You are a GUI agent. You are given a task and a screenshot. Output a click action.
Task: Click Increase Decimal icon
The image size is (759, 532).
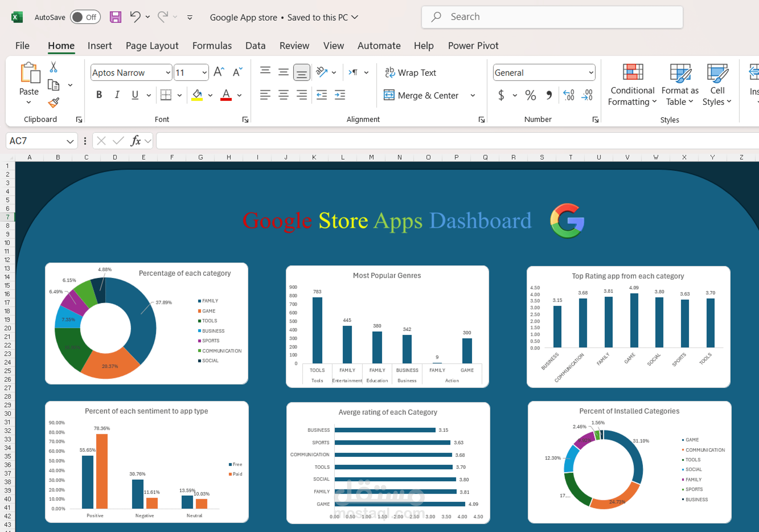[x=569, y=95]
